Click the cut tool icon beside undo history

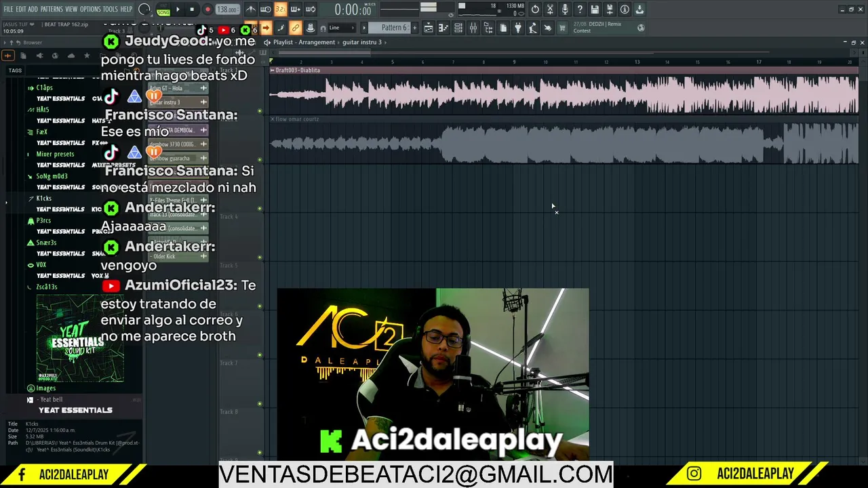pyautogui.click(x=550, y=9)
